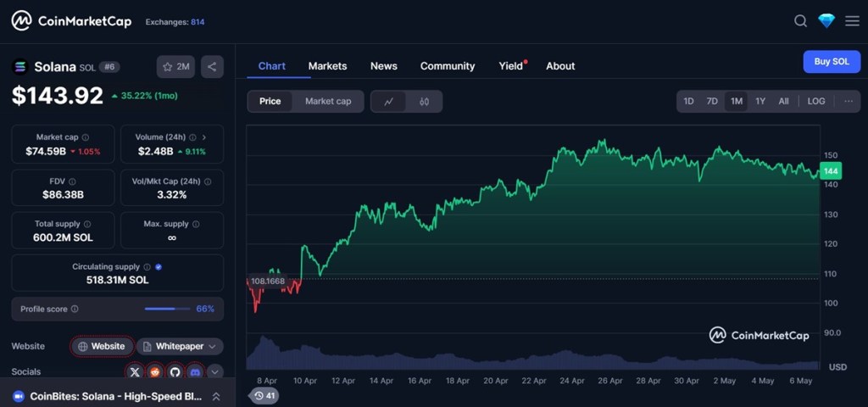
Task: Click the 144 current price tag on chart
Action: (831, 171)
